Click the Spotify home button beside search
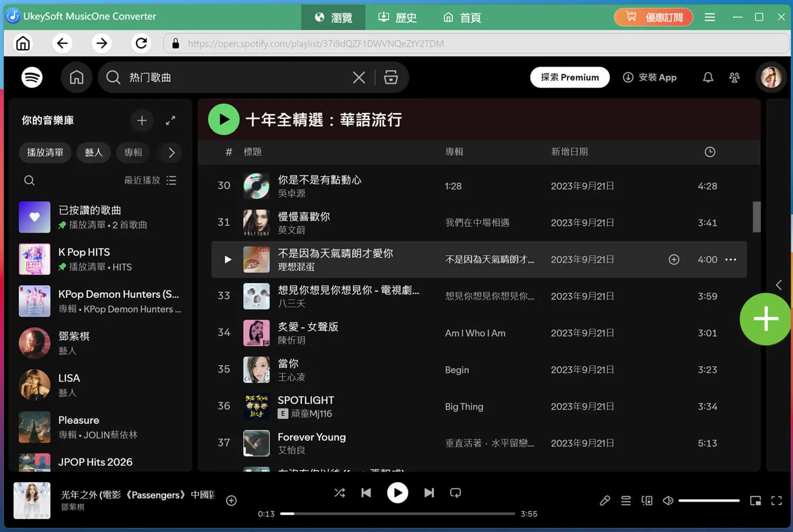Viewport: 793px width, 532px height. 77,78
